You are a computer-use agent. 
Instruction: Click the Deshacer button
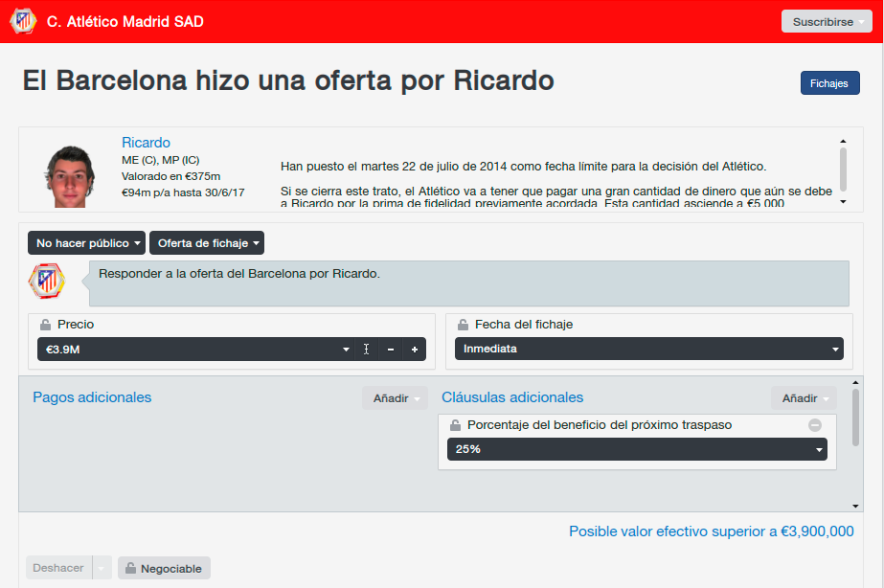(58, 568)
